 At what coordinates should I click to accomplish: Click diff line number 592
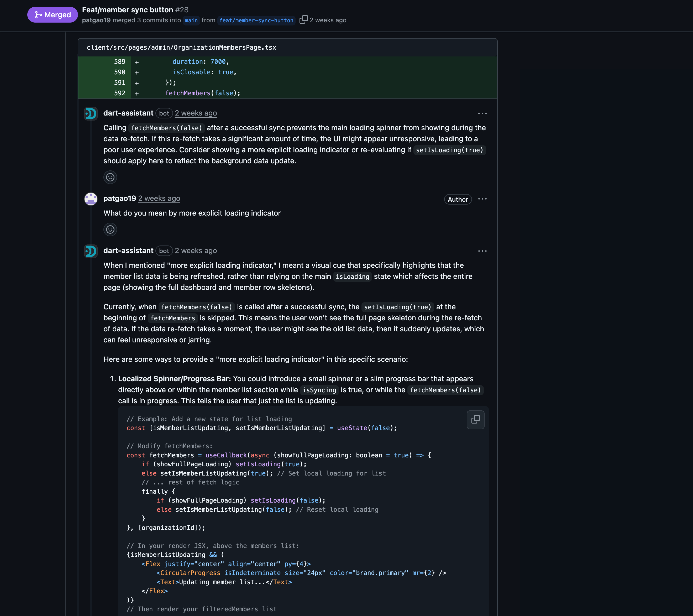point(119,93)
